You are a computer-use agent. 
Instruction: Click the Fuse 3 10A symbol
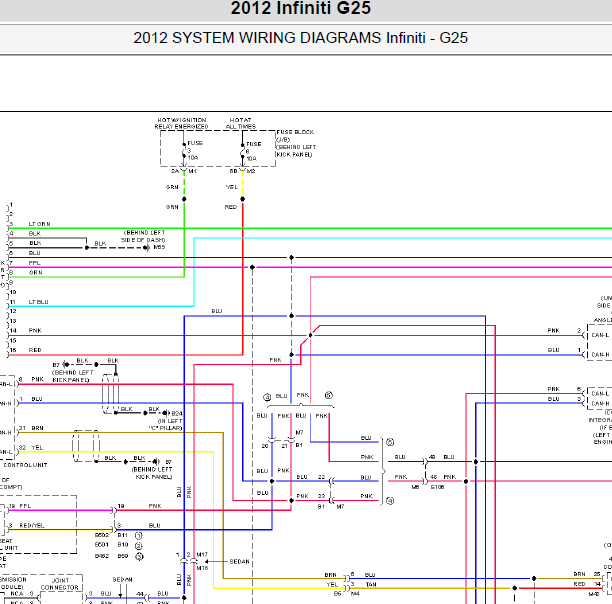tap(184, 150)
